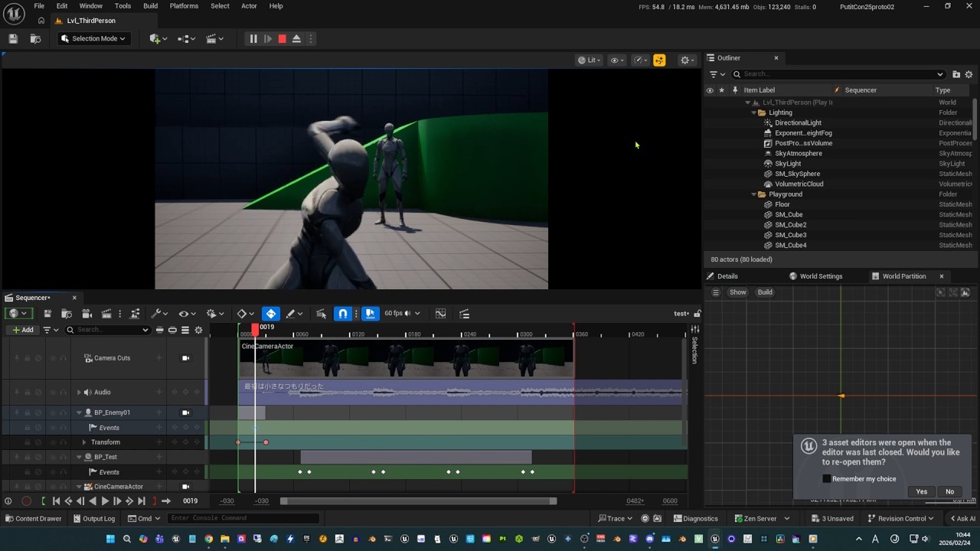The height and width of the screenshot is (551, 980).
Task: Expand the Audio track
Action: (78, 392)
